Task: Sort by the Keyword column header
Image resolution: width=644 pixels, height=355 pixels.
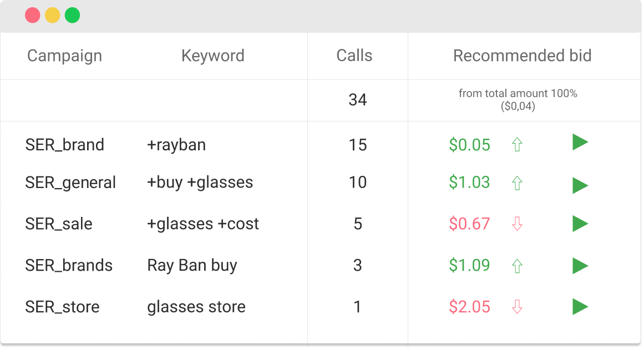Action: 213,55
